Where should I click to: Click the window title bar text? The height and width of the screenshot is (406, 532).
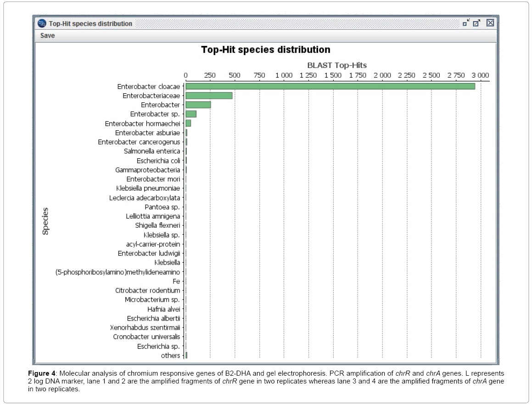(x=90, y=23)
